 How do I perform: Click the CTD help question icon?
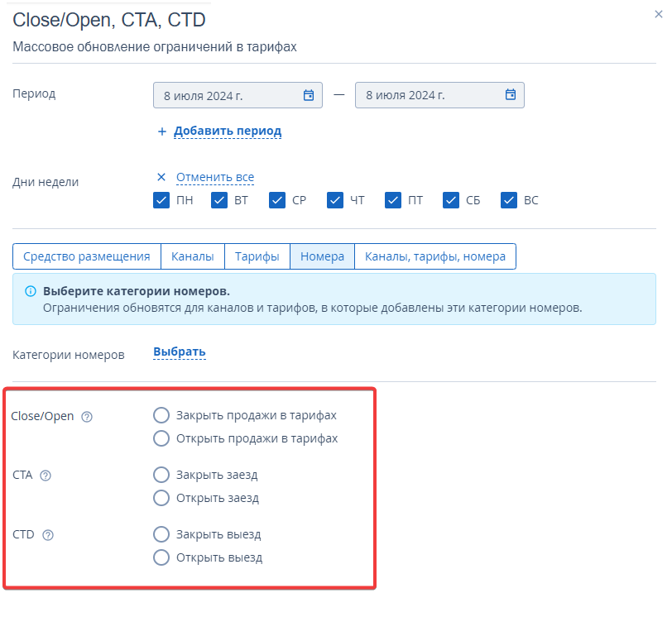click(48, 535)
